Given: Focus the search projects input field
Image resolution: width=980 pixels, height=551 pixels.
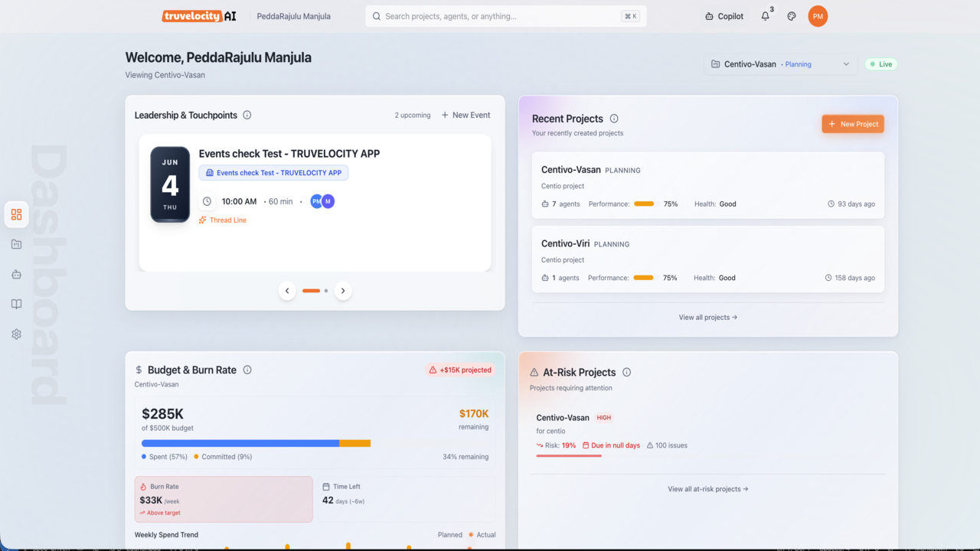Looking at the screenshot, I should (506, 16).
